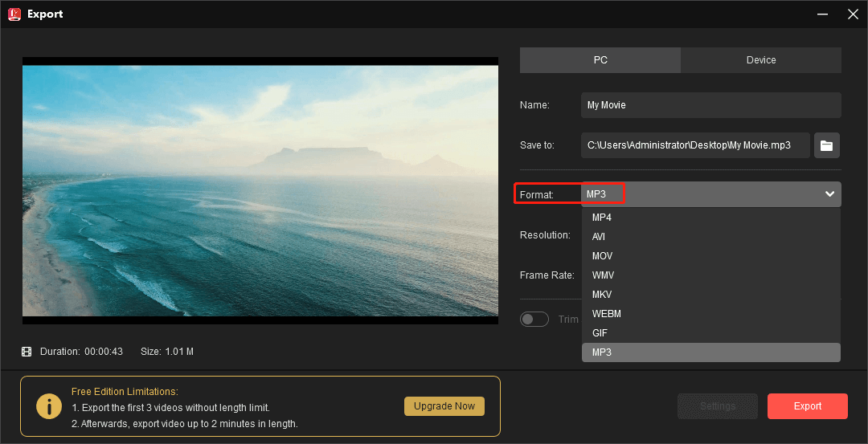
Task: Select the highlighted MP3 list entry
Action: point(711,352)
